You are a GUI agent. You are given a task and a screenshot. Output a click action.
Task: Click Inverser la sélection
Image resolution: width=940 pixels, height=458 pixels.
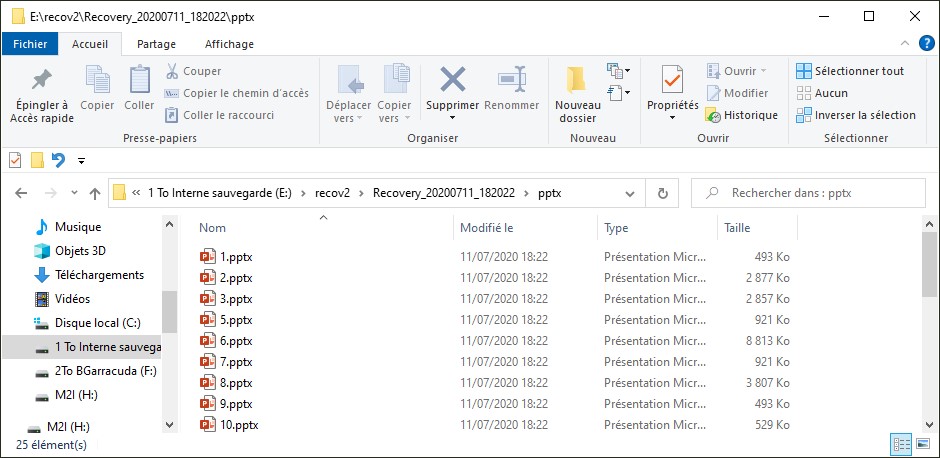855,115
